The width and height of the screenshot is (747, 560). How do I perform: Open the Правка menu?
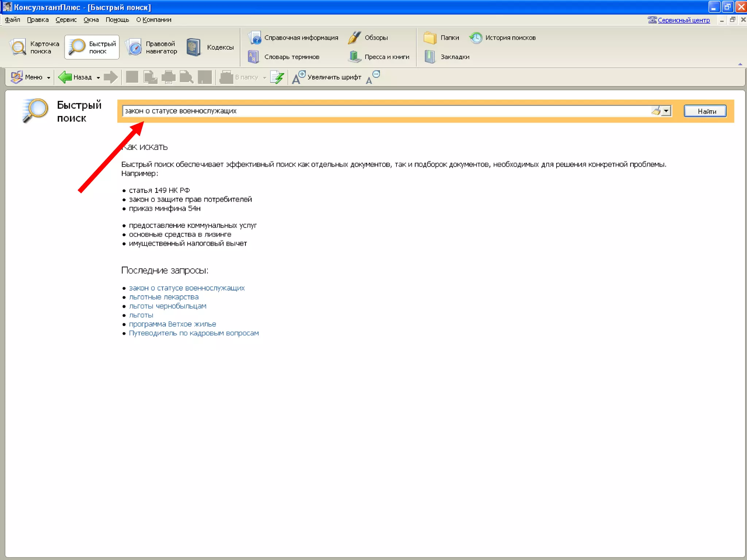pyautogui.click(x=38, y=20)
